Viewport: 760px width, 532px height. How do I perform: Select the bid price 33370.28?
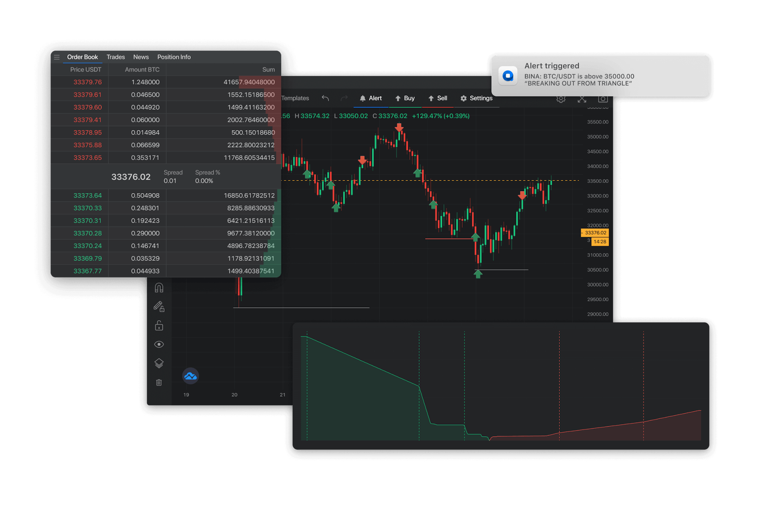coord(87,233)
